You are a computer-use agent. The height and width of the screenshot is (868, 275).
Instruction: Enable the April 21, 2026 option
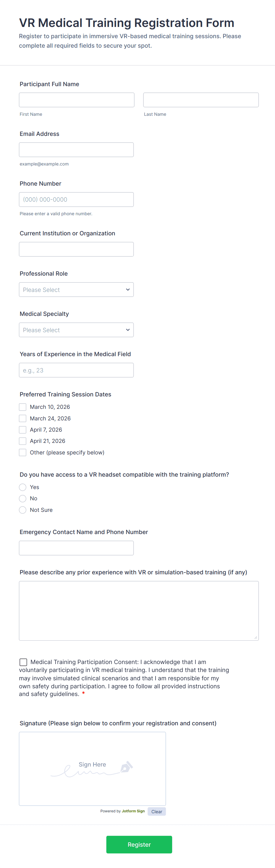click(x=22, y=441)
